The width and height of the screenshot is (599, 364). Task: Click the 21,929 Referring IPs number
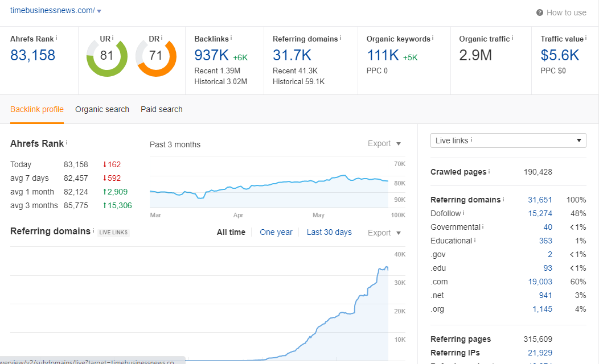click(540, 353)
